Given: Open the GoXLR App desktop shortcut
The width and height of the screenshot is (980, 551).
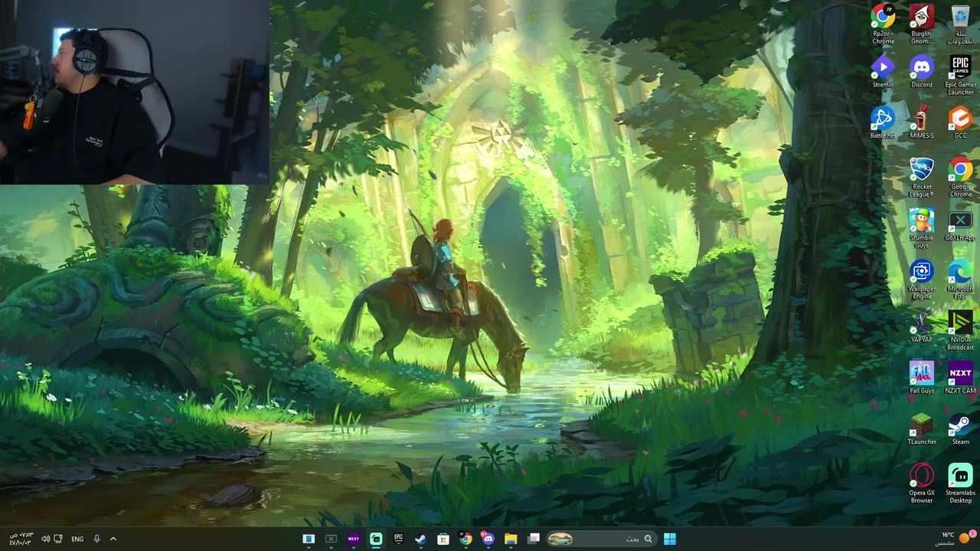Looking at the screenshot, I should [x=960, y=226].
